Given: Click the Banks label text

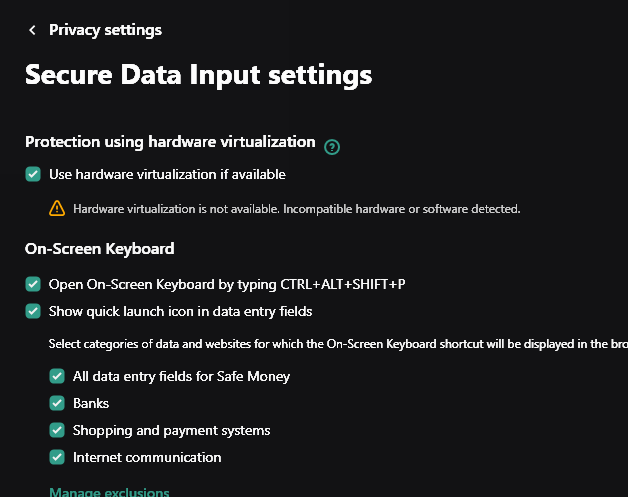Looking at the screenshot, I should [x=91, y=404].
